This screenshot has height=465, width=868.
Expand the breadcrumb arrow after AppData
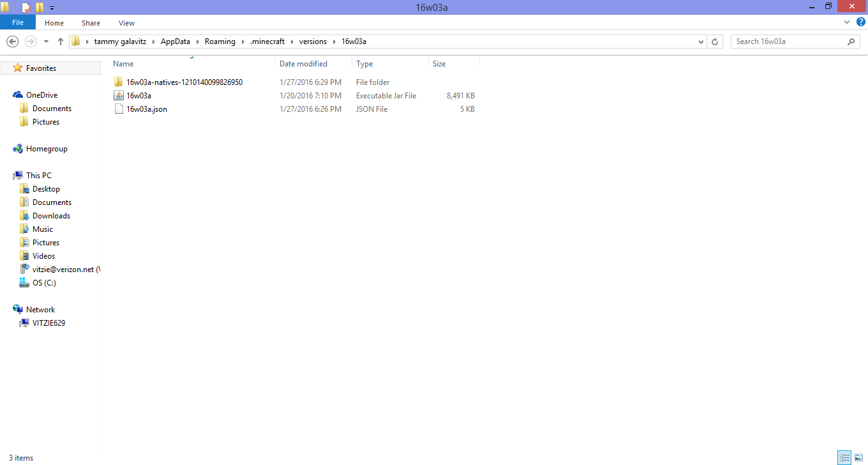tap(199, 42)
